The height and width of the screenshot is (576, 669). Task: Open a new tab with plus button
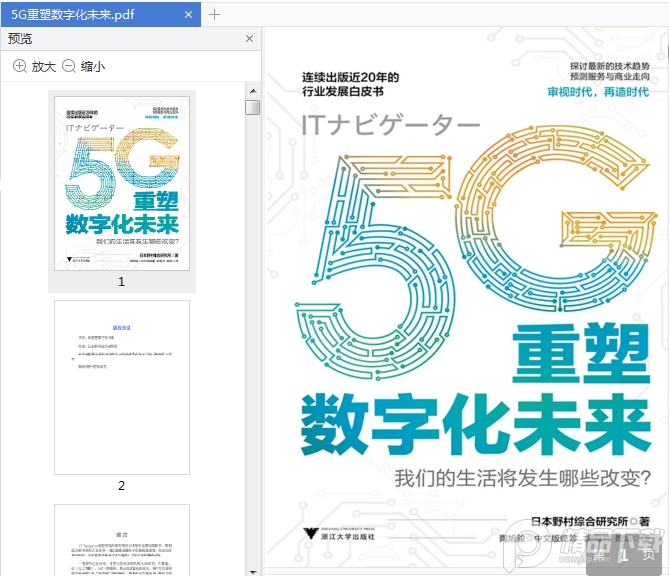click(214, 15)
